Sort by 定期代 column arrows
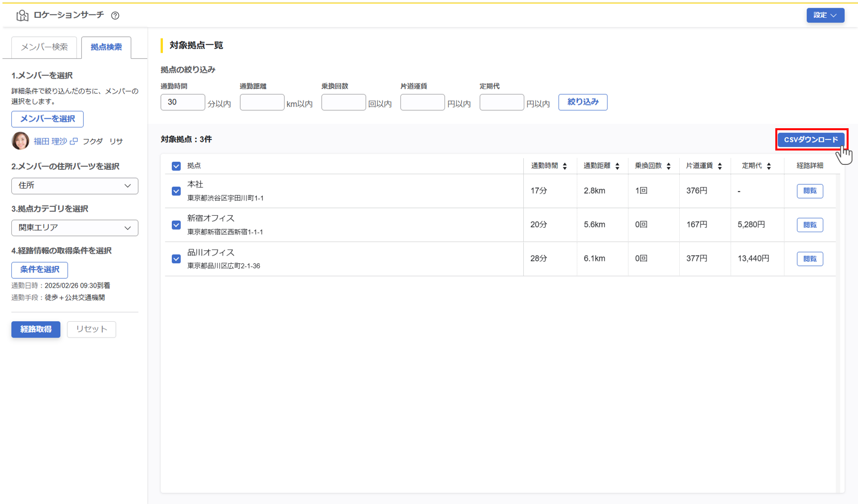The height and width of the screenshot is (504, 858). 769,166
